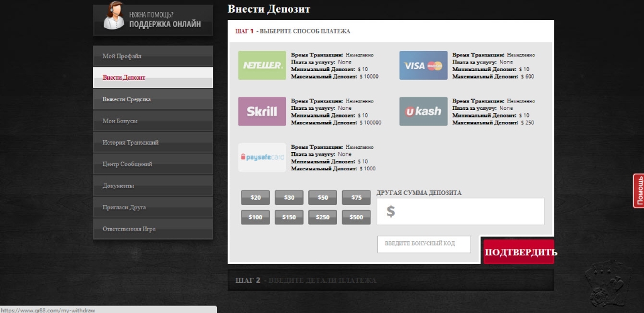Select the Ukash payment logo
Screen dimensions: 644x313
click(x=423, y=111)
